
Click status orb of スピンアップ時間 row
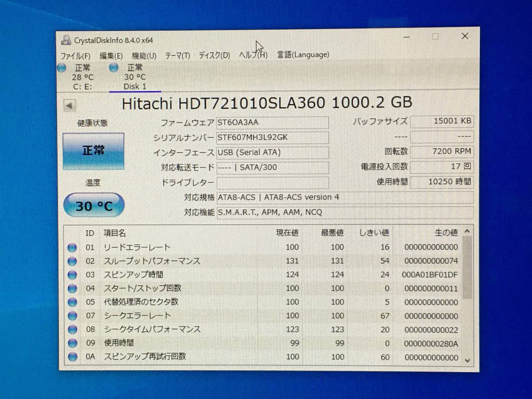[x=72, y=275]
